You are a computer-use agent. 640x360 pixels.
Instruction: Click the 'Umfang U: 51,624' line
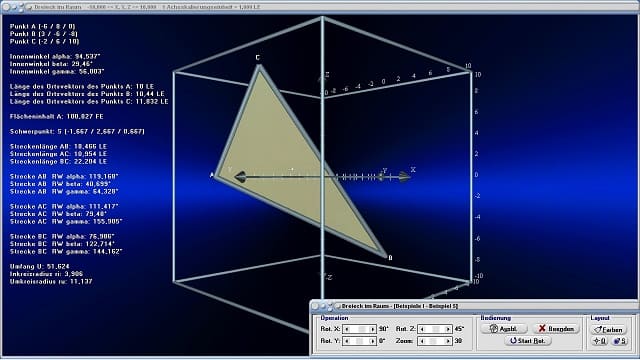[x=40, y=267]
